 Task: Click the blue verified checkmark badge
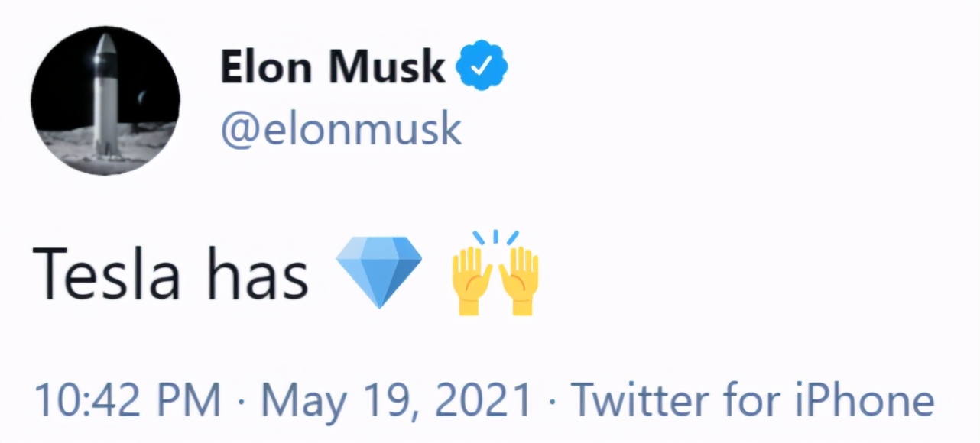pos(482,67)
